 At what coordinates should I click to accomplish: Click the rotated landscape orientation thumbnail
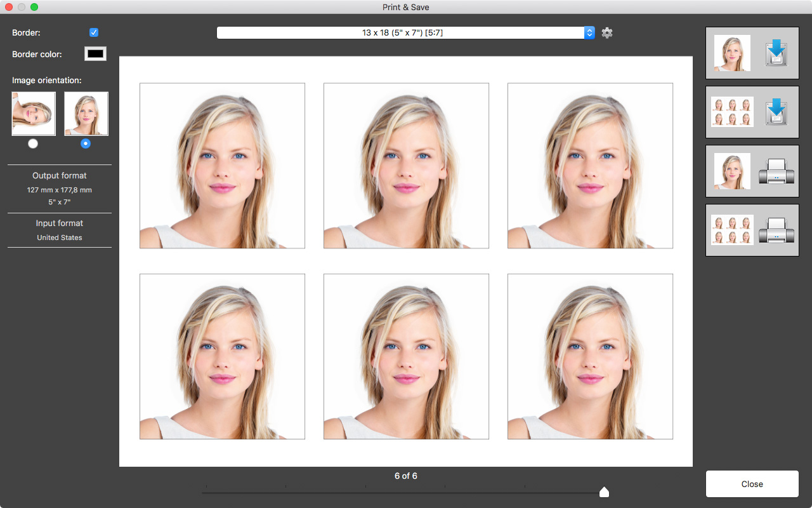click(x=34, y=114)
